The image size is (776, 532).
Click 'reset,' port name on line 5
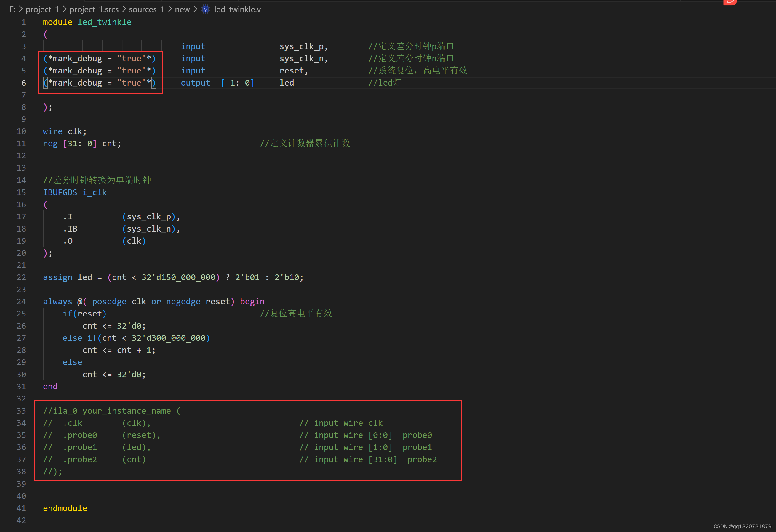(294, 71)
